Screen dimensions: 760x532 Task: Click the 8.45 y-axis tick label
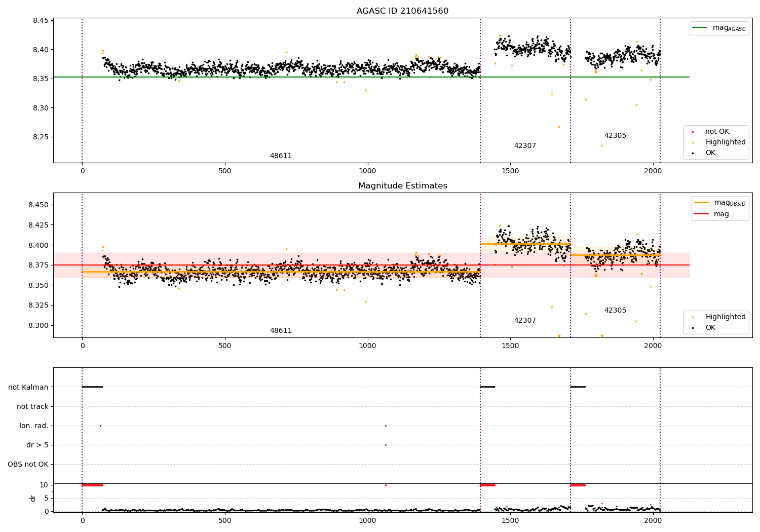41,21
